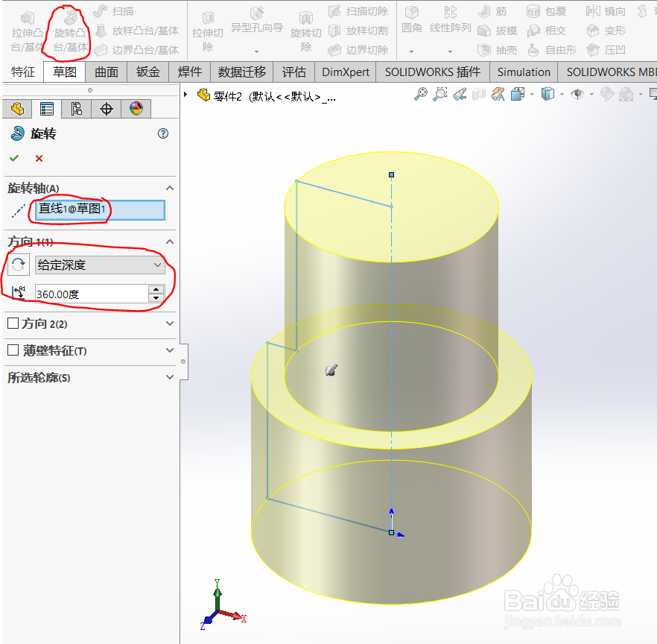
Task: Enable the 方向 2(2) checkbox
Action: coord(13,323)
